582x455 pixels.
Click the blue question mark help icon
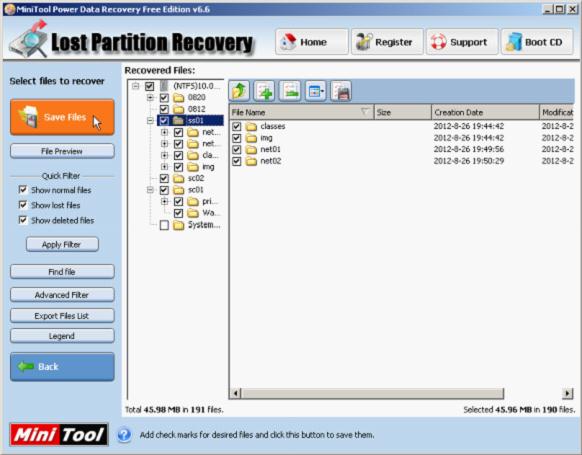tap(124, 435)
